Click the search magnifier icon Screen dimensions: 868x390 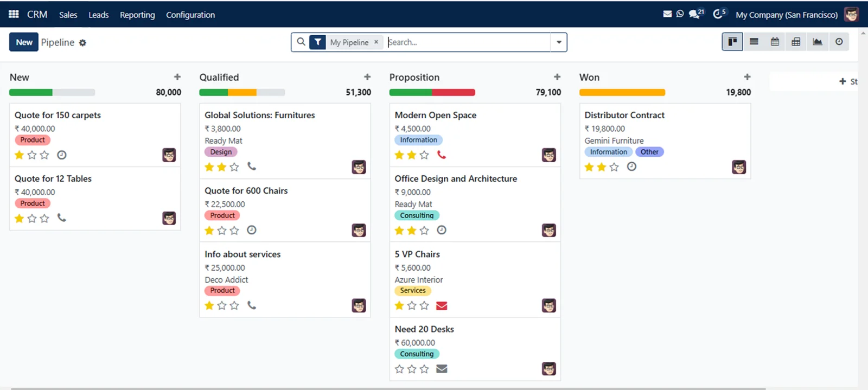(301, 42)
